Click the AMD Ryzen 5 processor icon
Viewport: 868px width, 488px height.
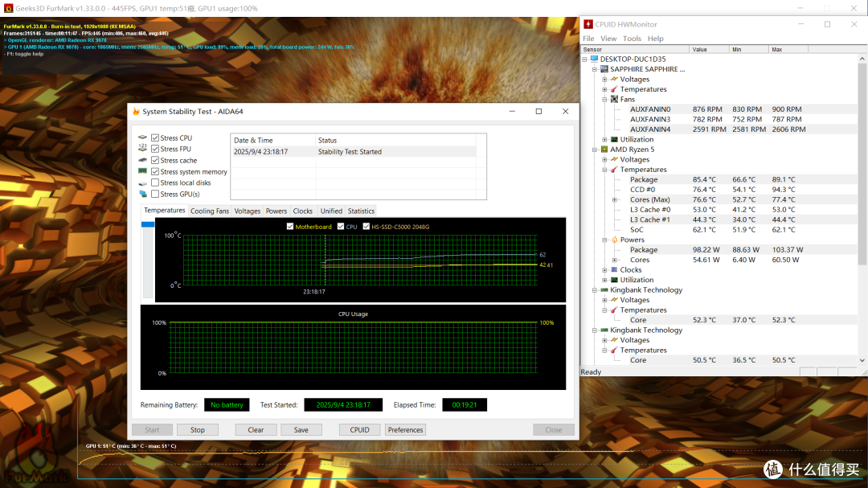point(604,150)
